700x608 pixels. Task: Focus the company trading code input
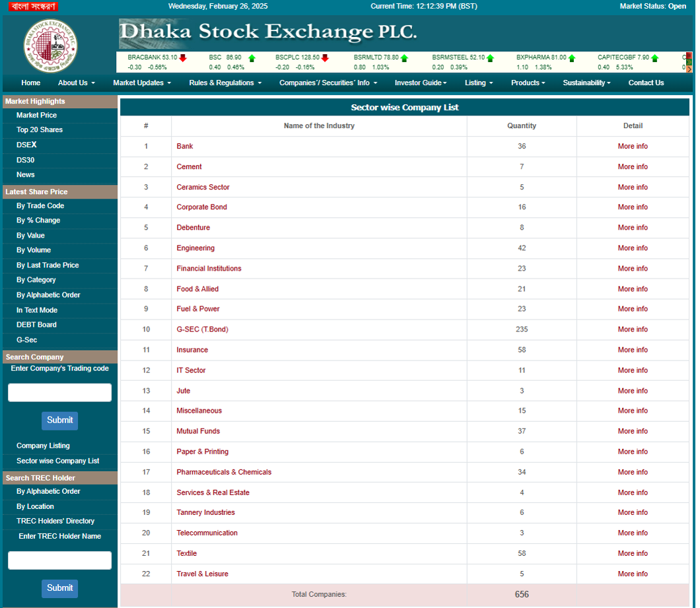pyautogui.click(x=60, y=393)
